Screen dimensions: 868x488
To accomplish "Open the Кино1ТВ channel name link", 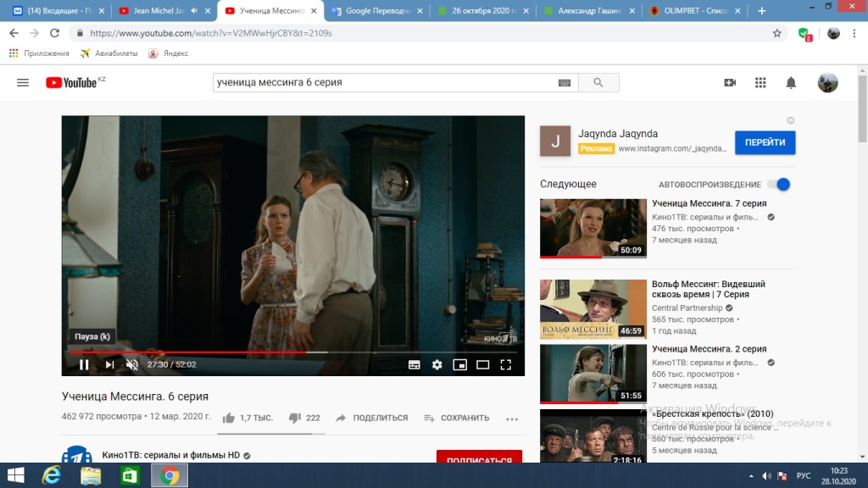I will click(x=171, y=455).
